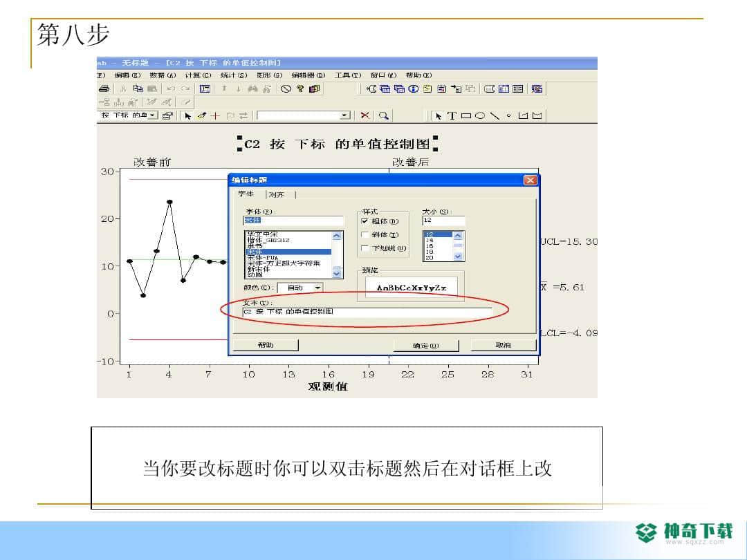Open the 编辑(E) menu
The image size is (747, 560).
128,75
